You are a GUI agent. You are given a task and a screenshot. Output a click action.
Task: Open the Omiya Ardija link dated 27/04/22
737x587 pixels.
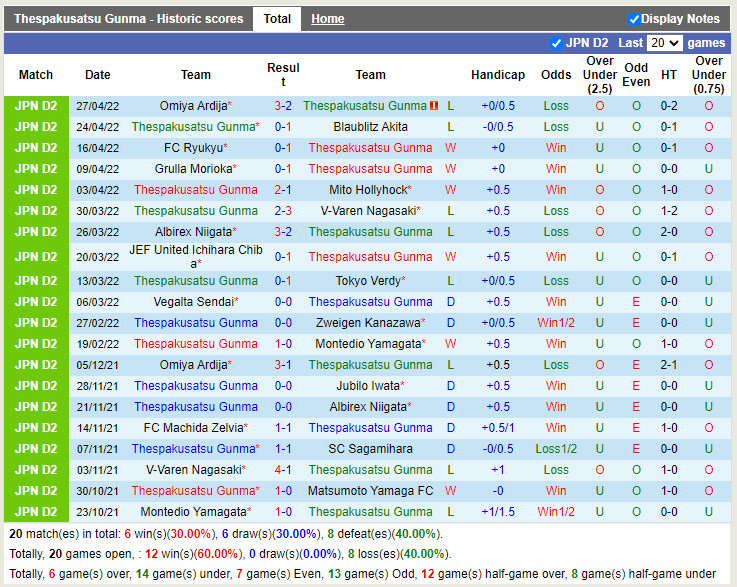point(192,106)
